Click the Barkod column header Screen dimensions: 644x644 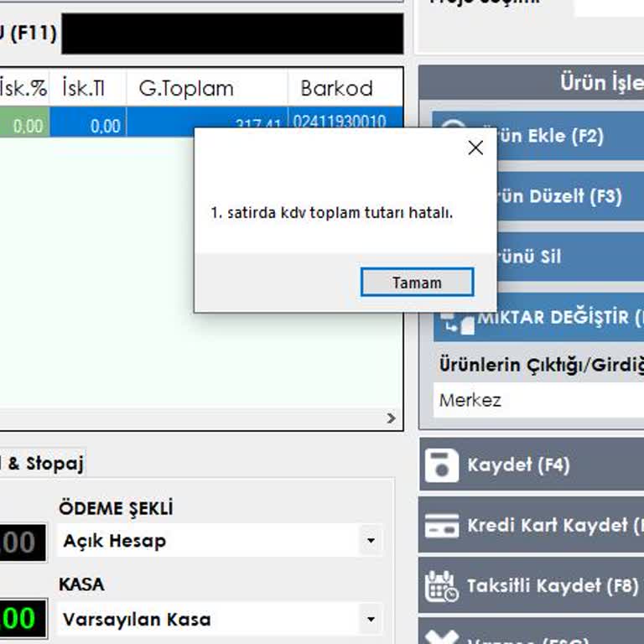click(345, 88)
